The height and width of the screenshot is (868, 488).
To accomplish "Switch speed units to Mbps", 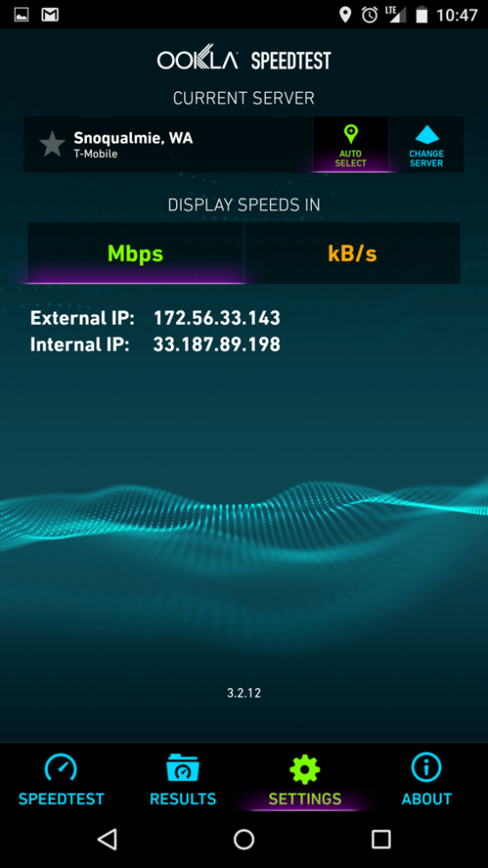I will click(136, 253).
